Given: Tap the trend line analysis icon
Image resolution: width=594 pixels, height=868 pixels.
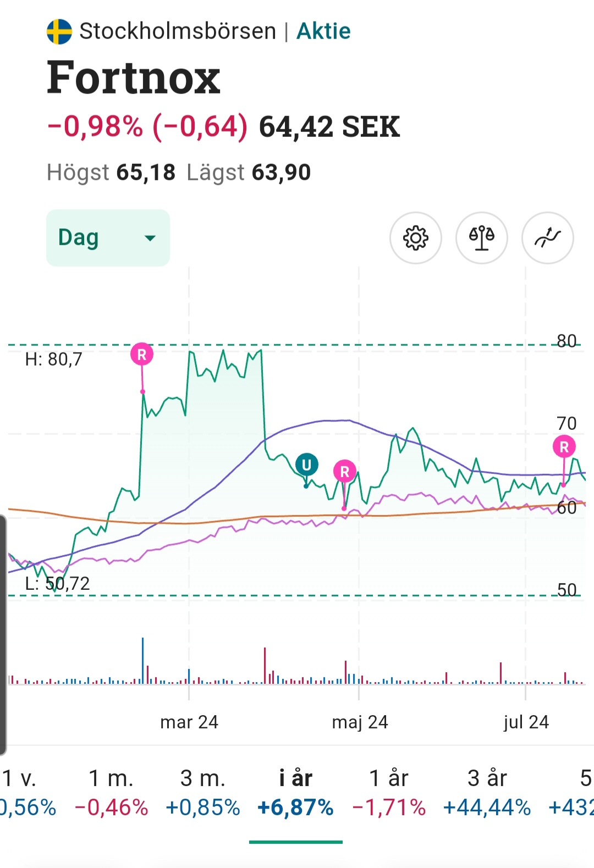Looking at the screenshot, I should [x=547, y=238].
